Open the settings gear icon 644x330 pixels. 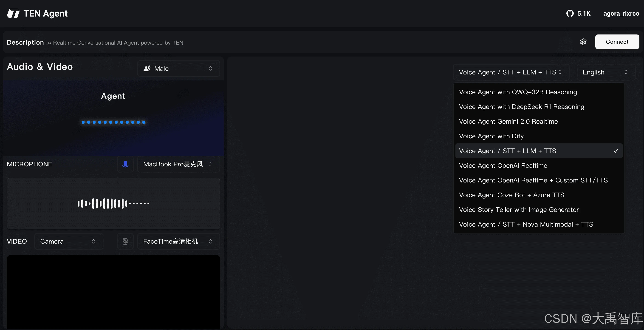pos(583,42)
